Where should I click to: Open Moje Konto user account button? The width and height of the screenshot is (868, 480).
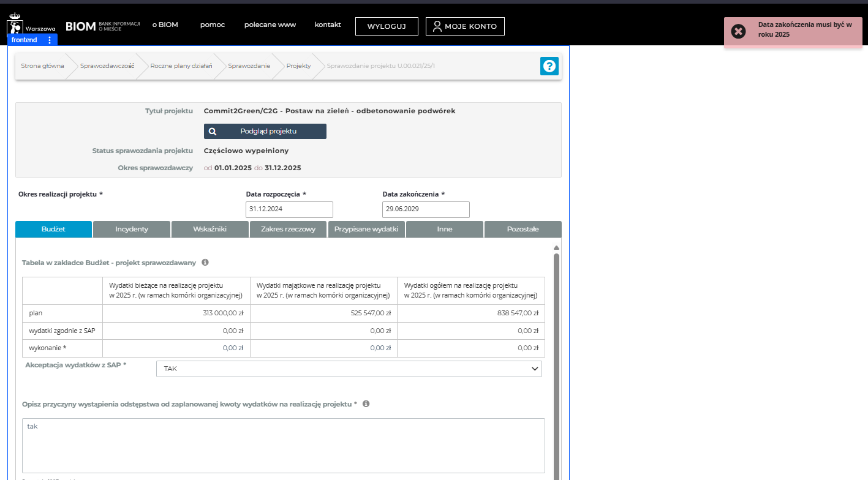tap(465, 26)
